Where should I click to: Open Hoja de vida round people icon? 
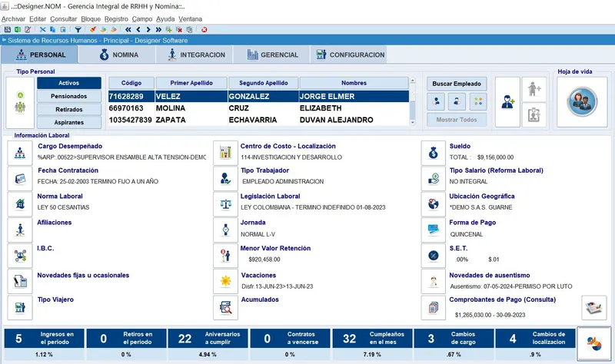[582, 102]
